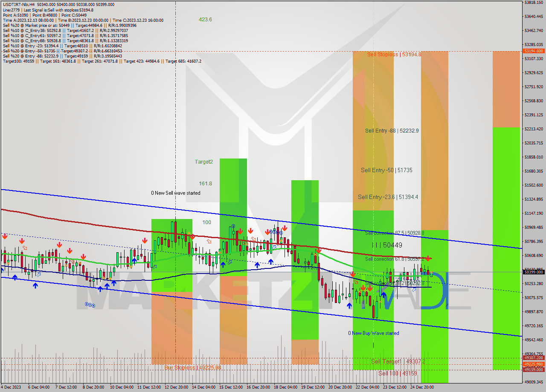Click the 'Buy Stoploss | 49225.98' label
The width and height of the screenshot is (546, 392).
tap(193, 367)
